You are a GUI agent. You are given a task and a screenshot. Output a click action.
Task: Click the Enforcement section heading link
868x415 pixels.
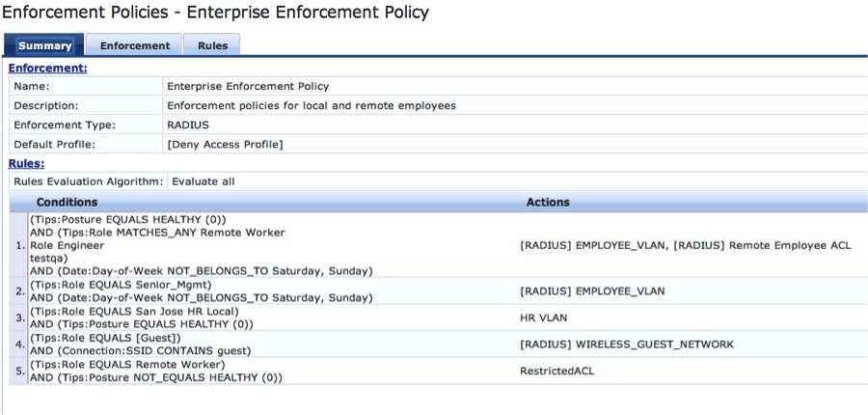pyautogui.click(x=48, y=69)
